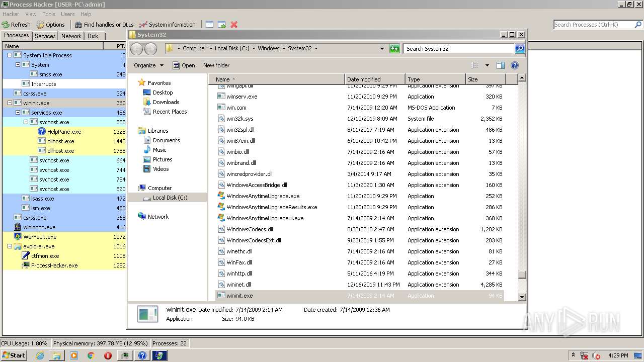Open the Tools menu
Image resolution: width=644 pixels, height=362 pixels.
pos(49,14)
